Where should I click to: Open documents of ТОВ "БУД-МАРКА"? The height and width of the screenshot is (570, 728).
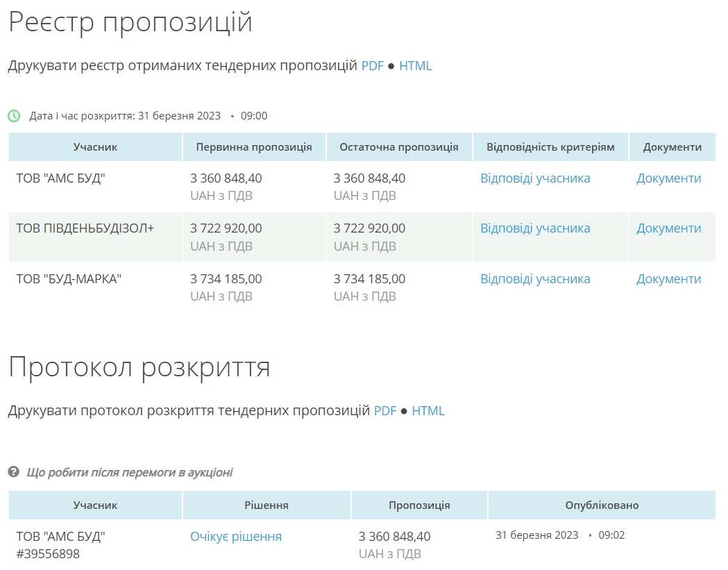668,279
